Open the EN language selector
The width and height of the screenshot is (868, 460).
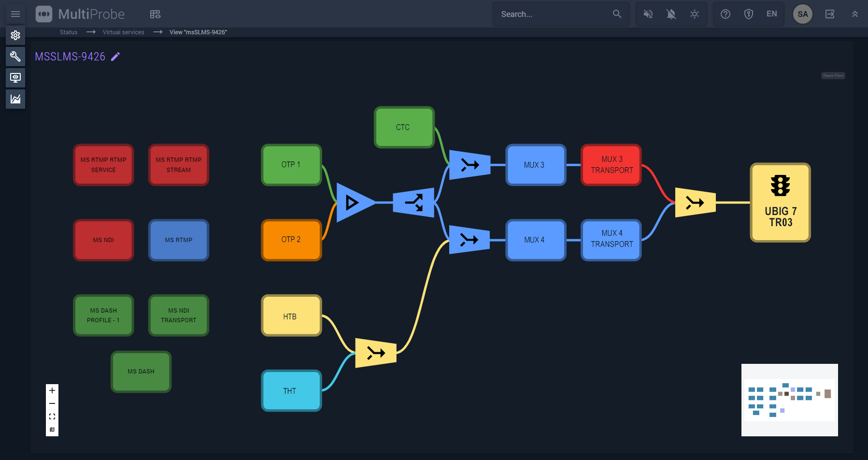coord(772,14)
